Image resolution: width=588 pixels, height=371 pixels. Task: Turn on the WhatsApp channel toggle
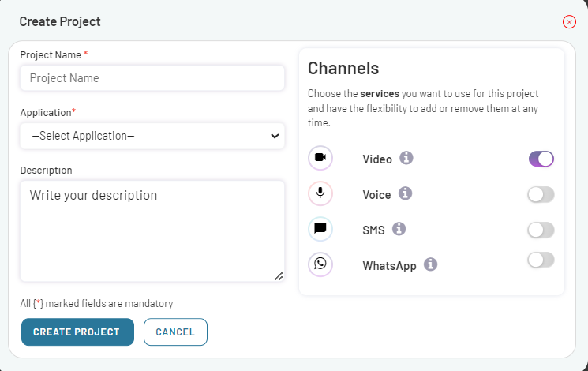(541, 260)
